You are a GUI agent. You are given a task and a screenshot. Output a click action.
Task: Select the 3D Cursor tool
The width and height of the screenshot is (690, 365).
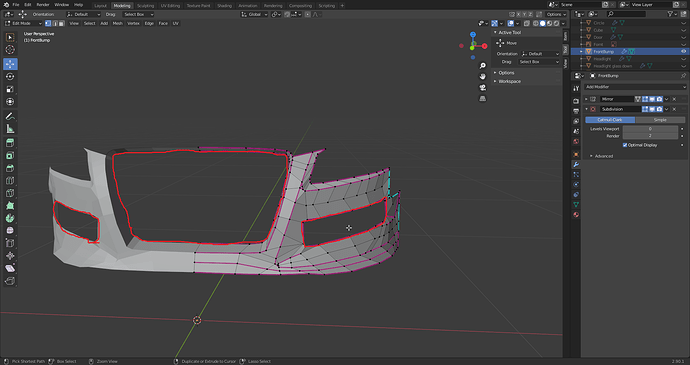click(10, 50)
